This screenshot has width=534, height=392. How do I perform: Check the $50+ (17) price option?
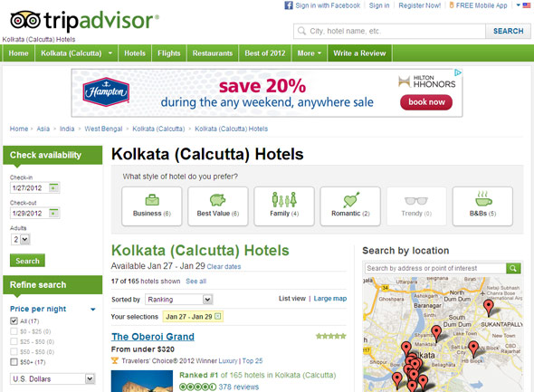point(14,362)
